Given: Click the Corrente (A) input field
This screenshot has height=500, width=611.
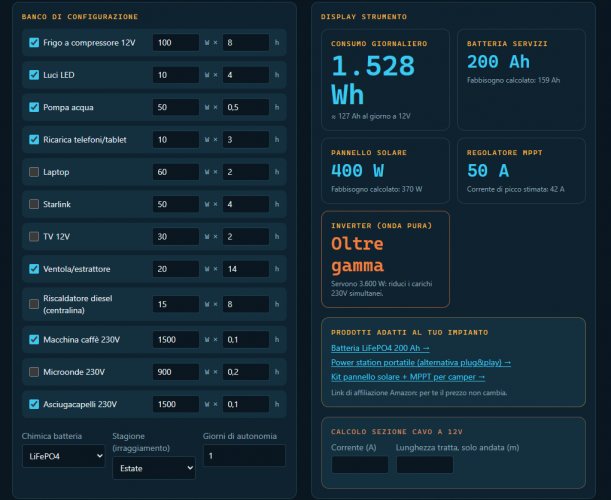Looking at the screenshot, I should 360,465.
